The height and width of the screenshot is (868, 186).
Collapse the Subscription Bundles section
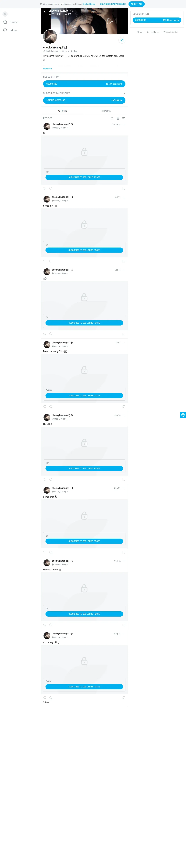click(x=124, y=93)
